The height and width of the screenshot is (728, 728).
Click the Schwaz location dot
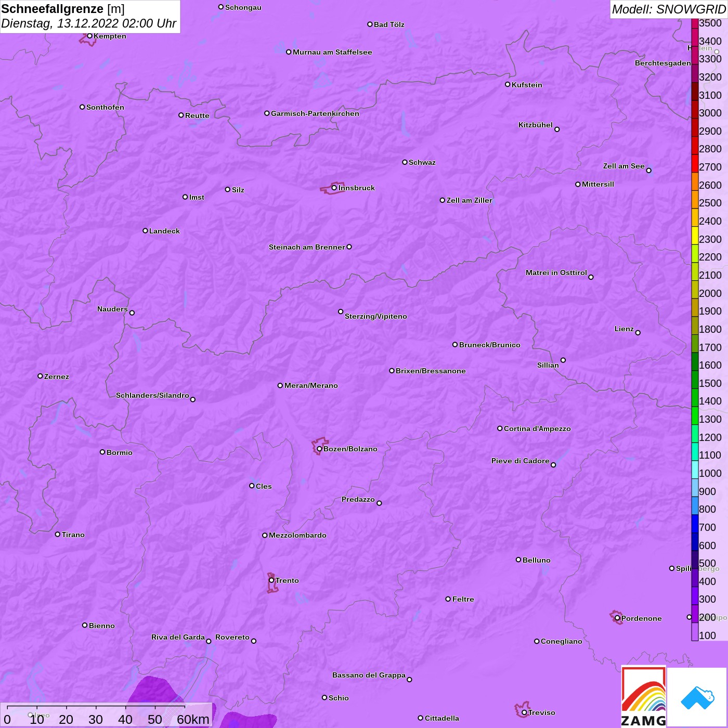pyautogui.click(x=405, y=162)
